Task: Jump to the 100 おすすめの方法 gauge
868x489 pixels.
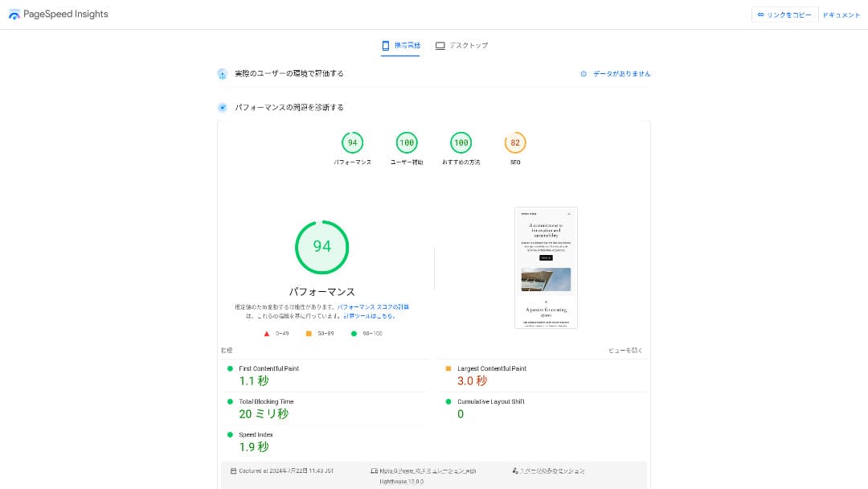Action: tap(461, 143)
